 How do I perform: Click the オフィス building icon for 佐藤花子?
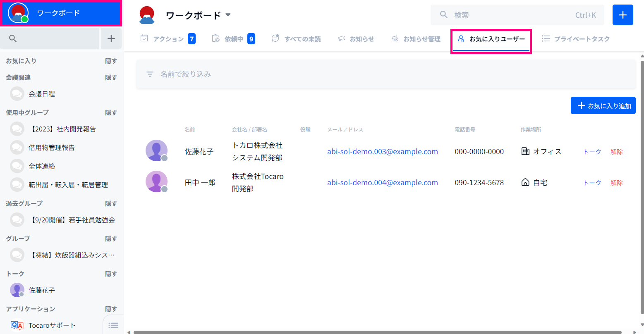point(525,151)
